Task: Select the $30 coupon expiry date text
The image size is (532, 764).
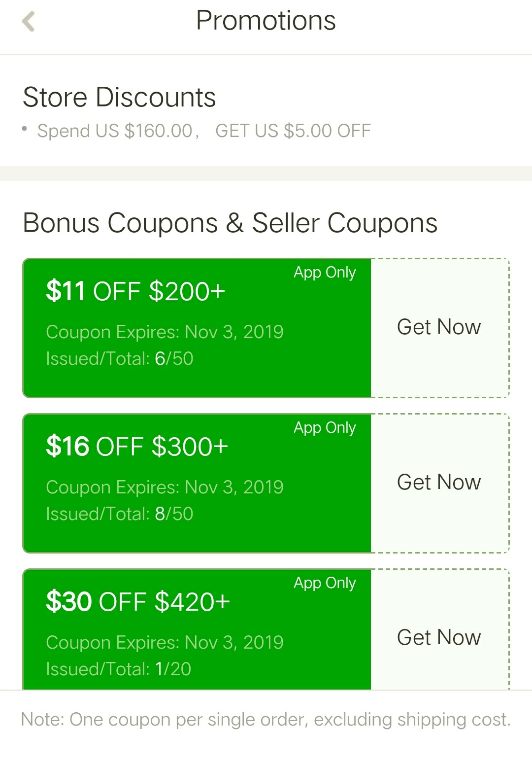Action: click(165, 643)
